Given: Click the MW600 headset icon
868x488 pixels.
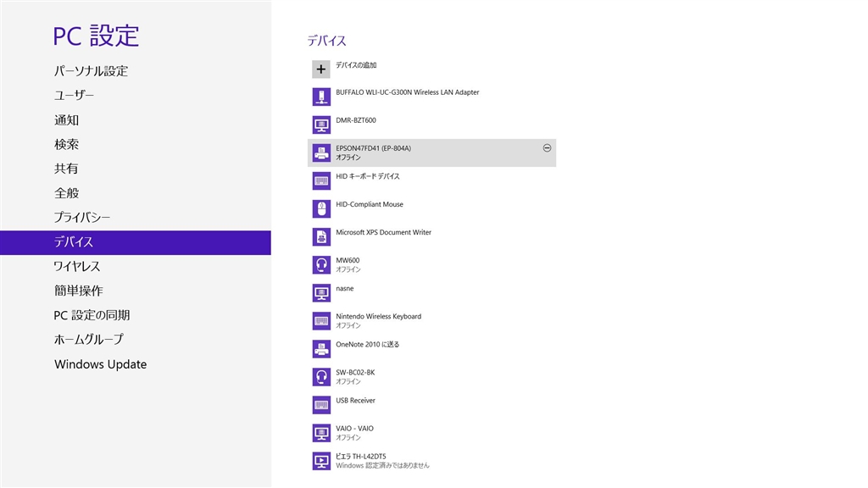Looking at the screenshot, I should tap(321, 264).
